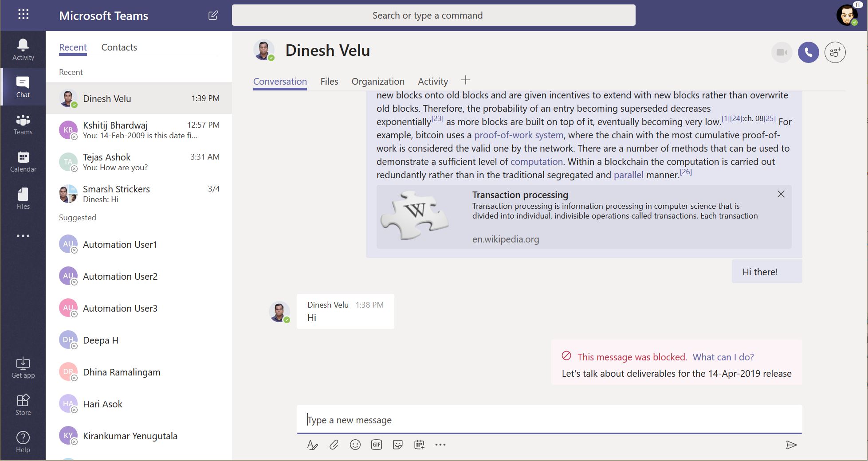Image resolution: width=868 pixels, height=461 pixels.
Task: Open the emoji picker
Action: point(355,445)
